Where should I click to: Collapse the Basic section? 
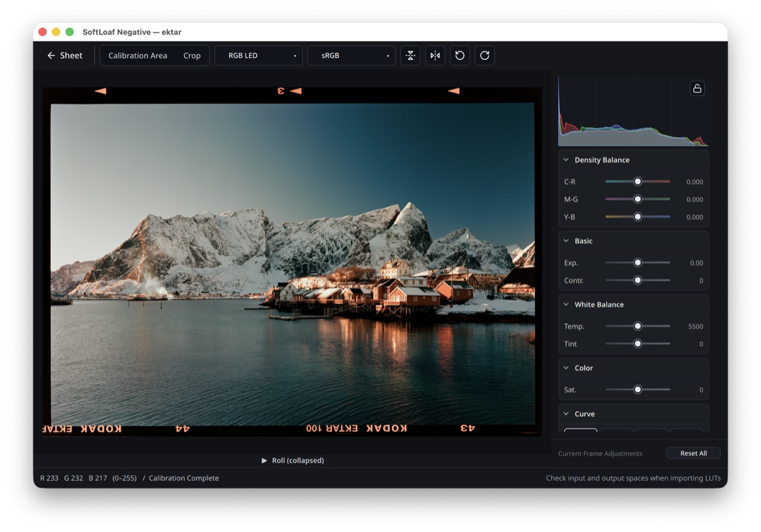pos(566,241)
